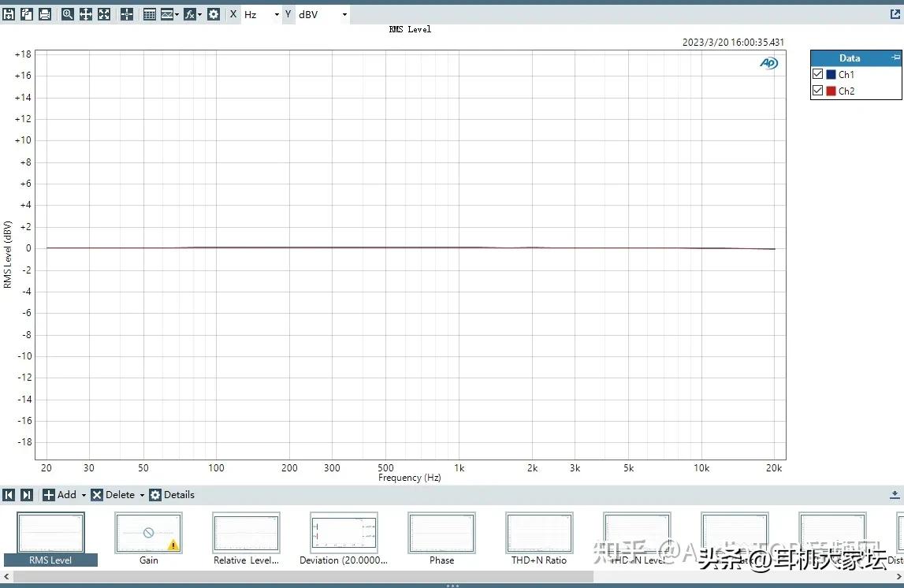Jump to first result icon
Viewport: 904px width, 588px height.
(9, 495)
